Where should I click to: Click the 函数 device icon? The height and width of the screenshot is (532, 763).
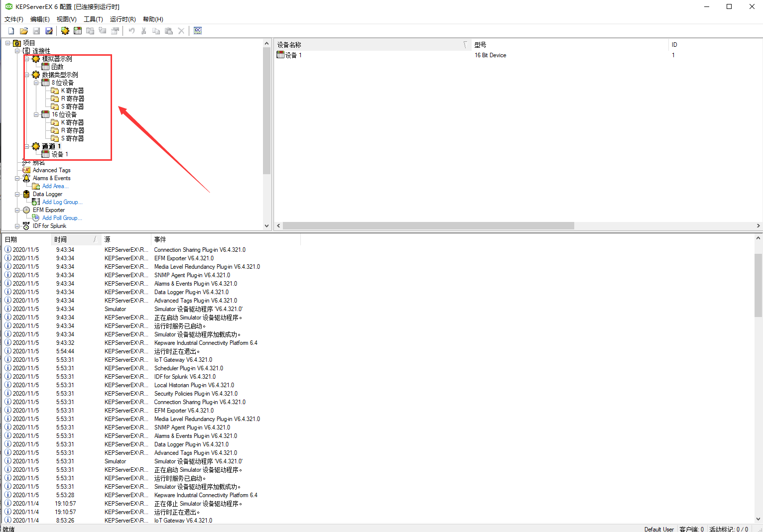[x=45, y=67]
